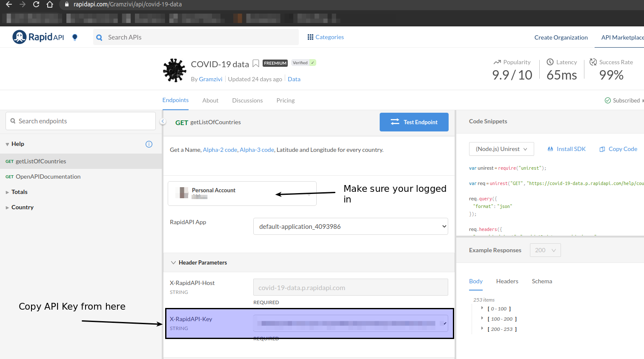Open the Categories grid menu
This screenshot has height=359, width=644.
coord(326,37)
